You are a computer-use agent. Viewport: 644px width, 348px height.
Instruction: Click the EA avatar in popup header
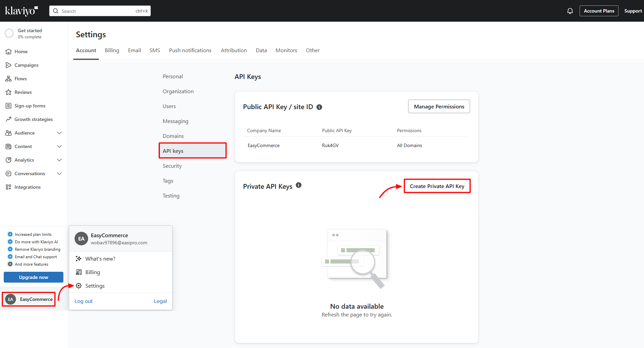pyautogui.click(x=81, y=239)
